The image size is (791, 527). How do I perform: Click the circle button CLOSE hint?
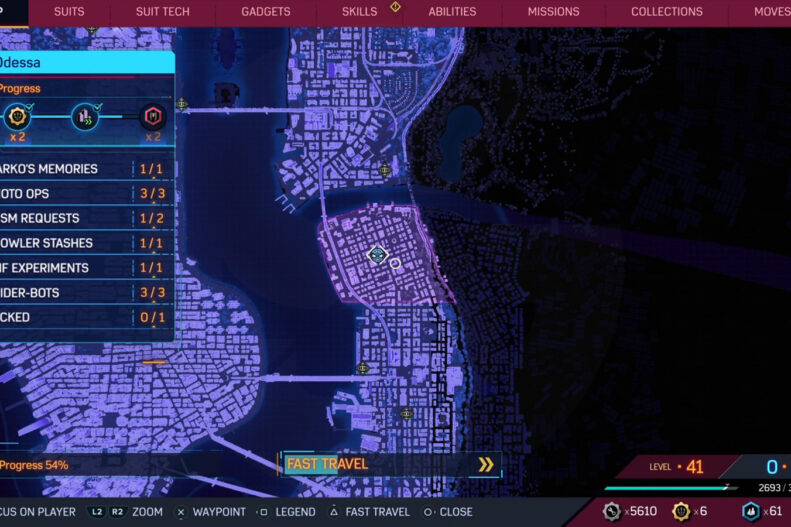pos(428,512)
